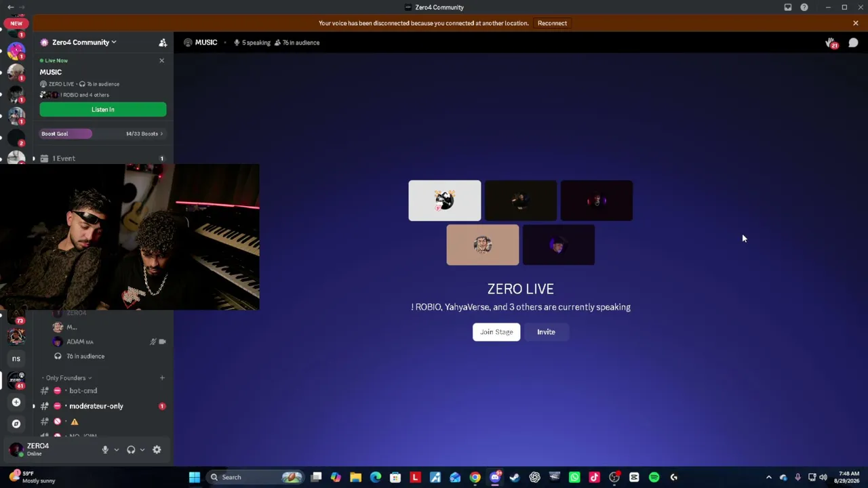Open the server icon with 61 badge
Viewport: 868px width, 488px height.
[x=16, y=380]
